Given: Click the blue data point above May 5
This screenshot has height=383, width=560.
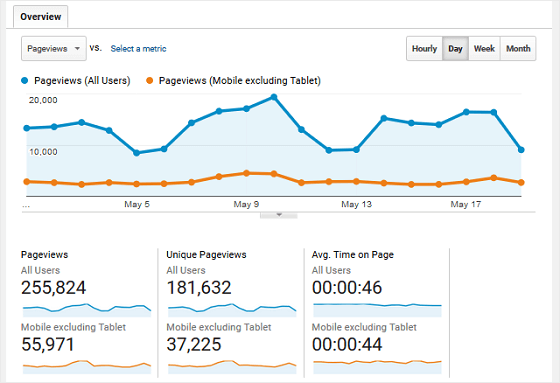Looking at the screenshot, I should 136,153.
